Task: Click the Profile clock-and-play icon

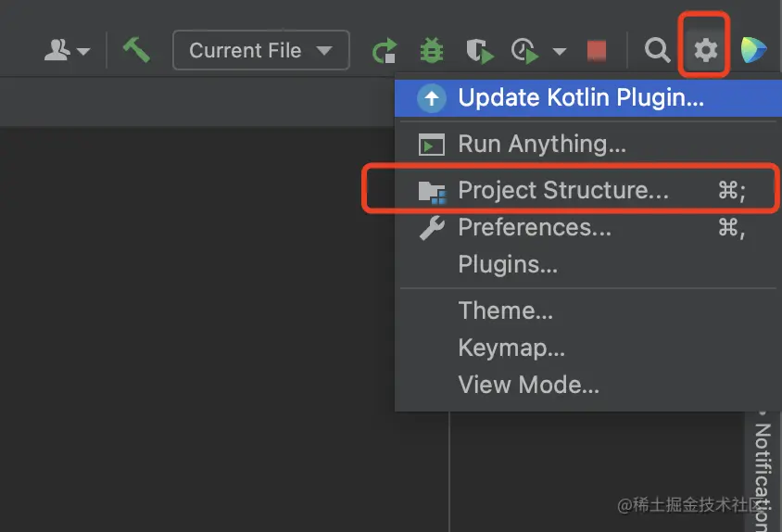Action: (x=526, y=50)
